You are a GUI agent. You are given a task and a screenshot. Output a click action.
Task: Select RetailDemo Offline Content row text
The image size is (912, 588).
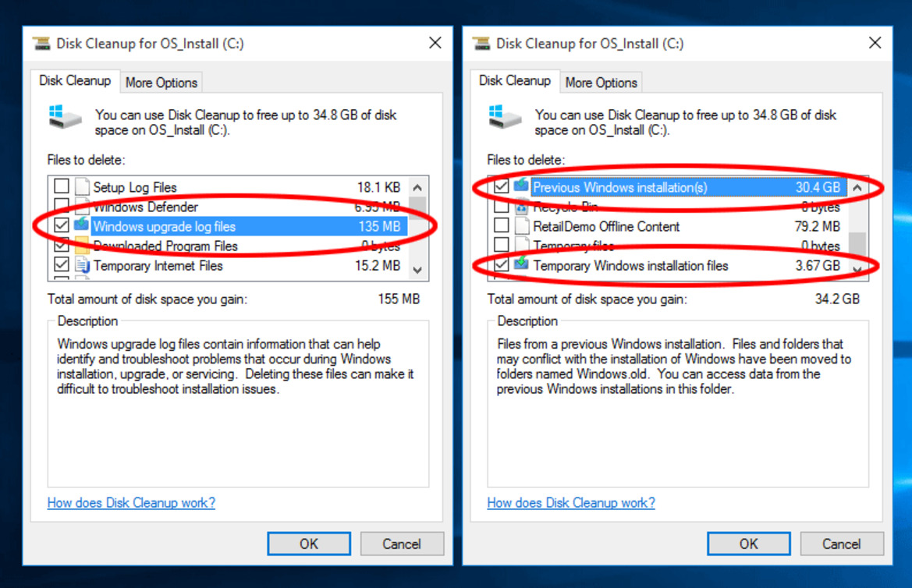[x=607, y=226]
